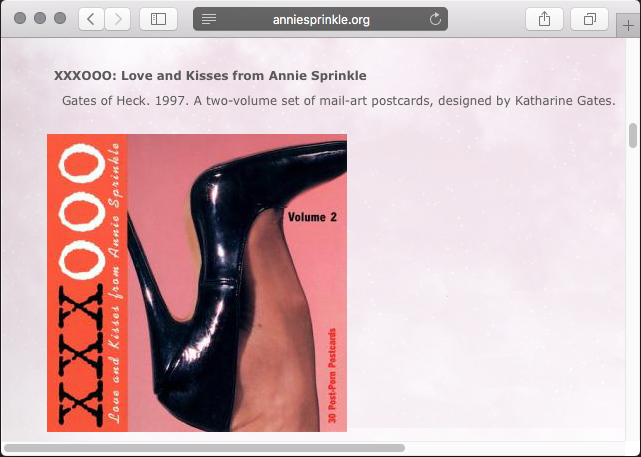
Task: Minimize the Safari window
Action: point(40,18)
